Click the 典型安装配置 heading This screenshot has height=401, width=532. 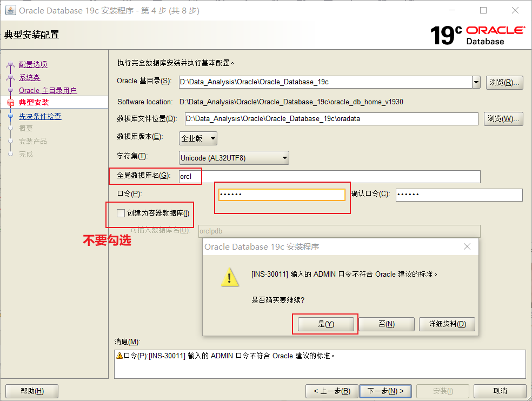(32, 35)
